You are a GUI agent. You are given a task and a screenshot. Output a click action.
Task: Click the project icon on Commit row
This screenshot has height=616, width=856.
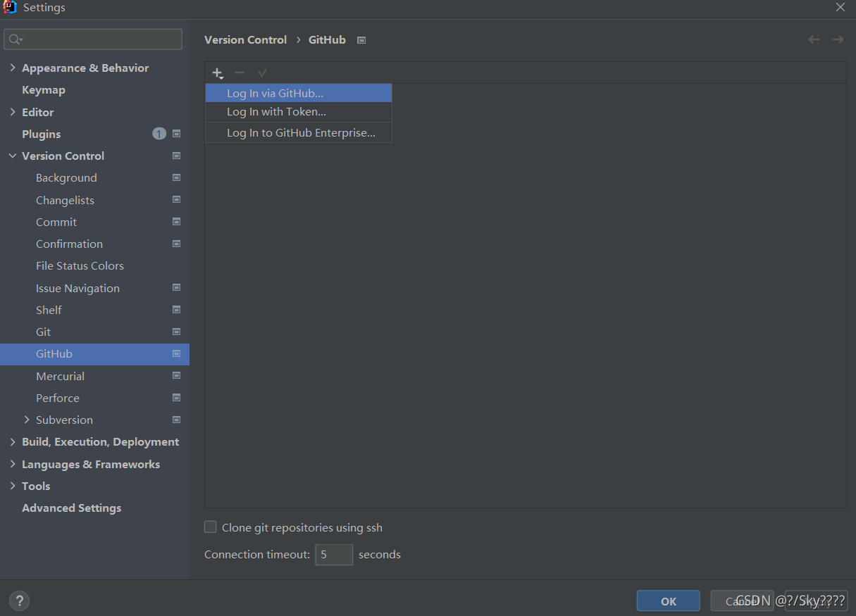176,222
